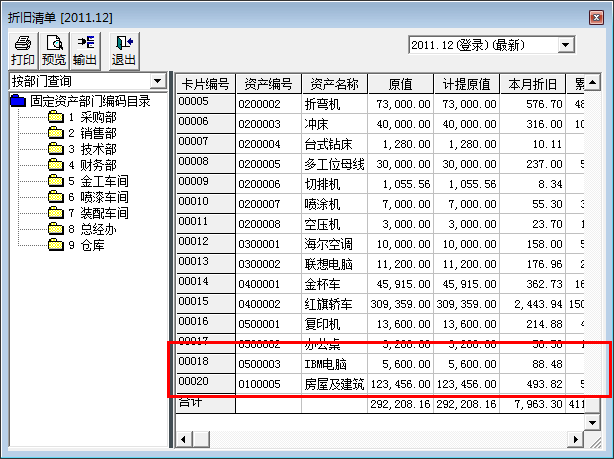Click the 输出 (export) toolbar icon
This screenshot has height=459, width=614.
[x=85, y=51]
